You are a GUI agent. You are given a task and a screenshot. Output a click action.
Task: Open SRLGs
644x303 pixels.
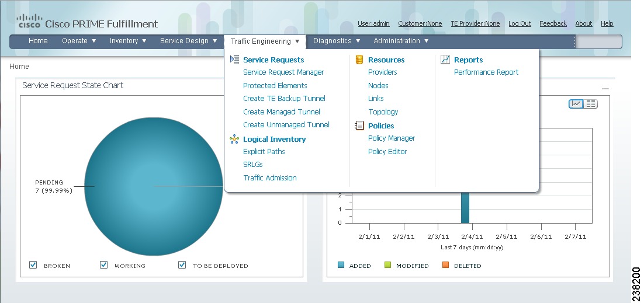click(x=253, y=164)
